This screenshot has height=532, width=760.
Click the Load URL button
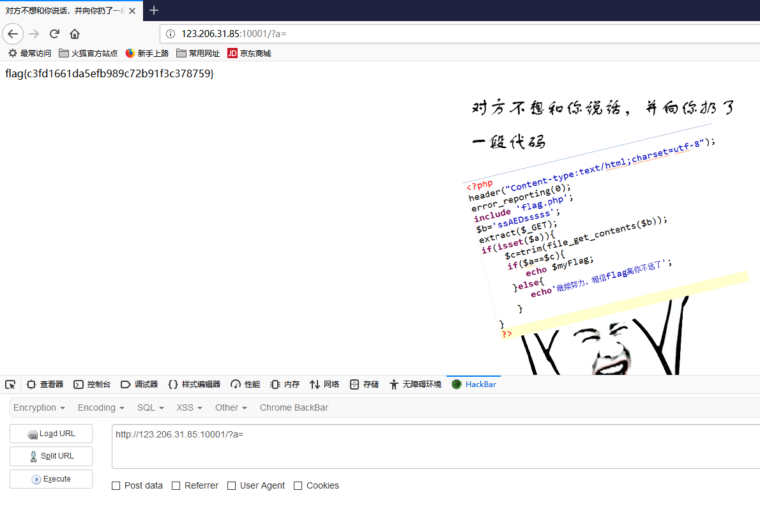51,434
